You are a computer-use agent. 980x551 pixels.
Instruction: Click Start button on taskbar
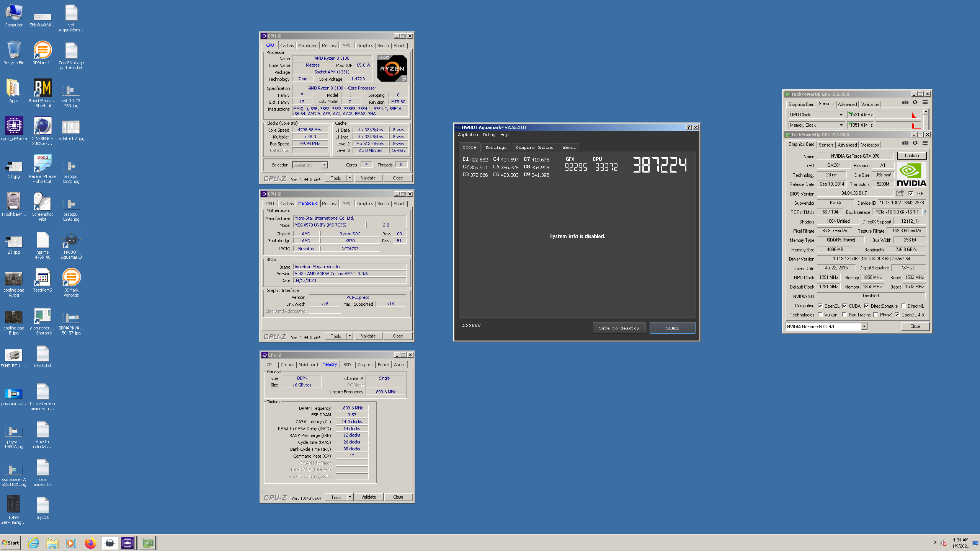[10, 543]
